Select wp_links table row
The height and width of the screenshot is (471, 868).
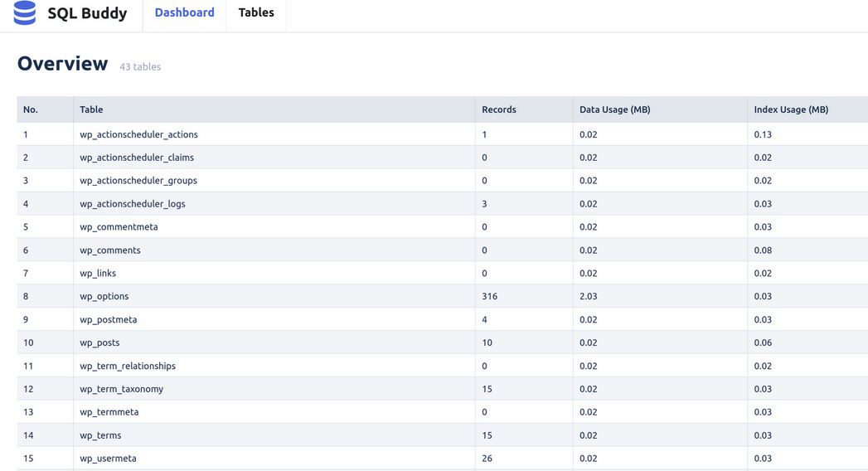point(443,273)
